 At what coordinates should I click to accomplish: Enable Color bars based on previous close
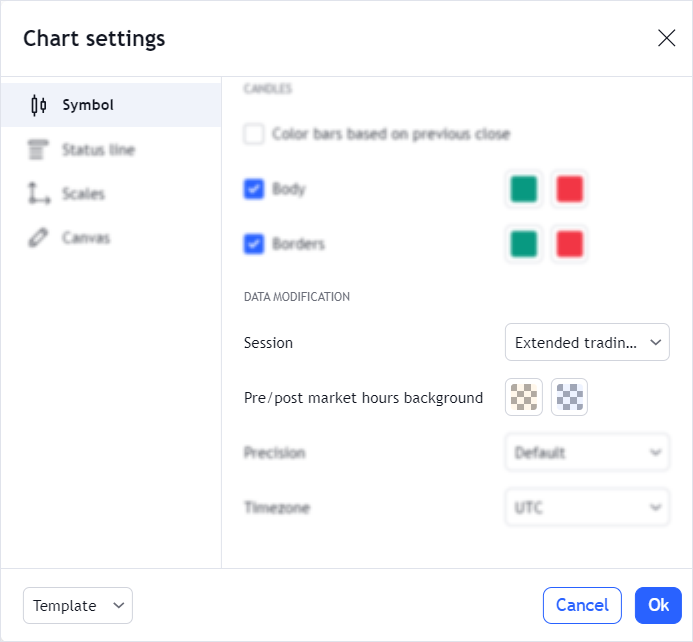click(x=254, y=134)
